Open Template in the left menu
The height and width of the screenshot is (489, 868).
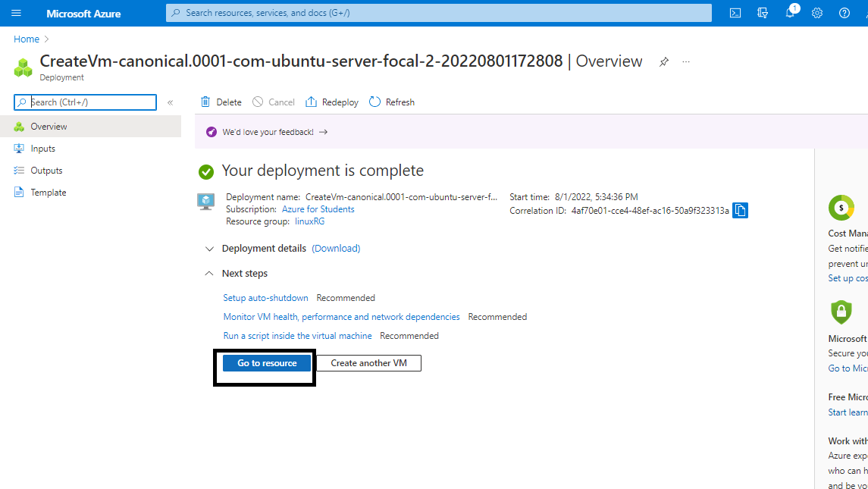point(90,192)
